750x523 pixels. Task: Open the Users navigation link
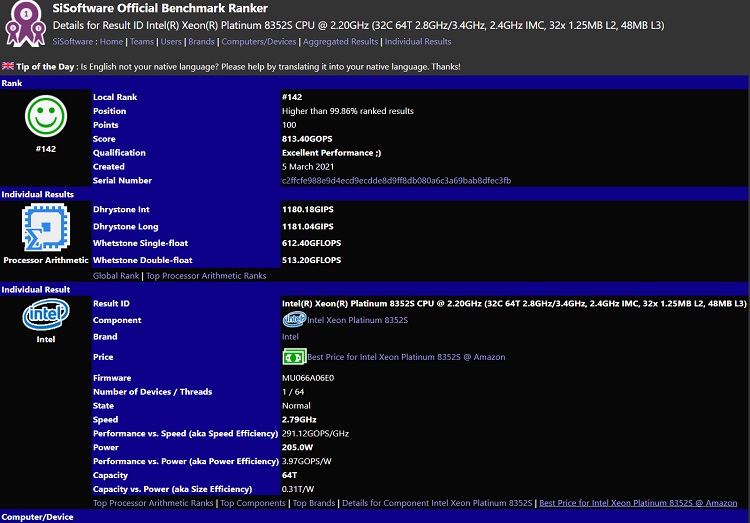tap(171, 42)
